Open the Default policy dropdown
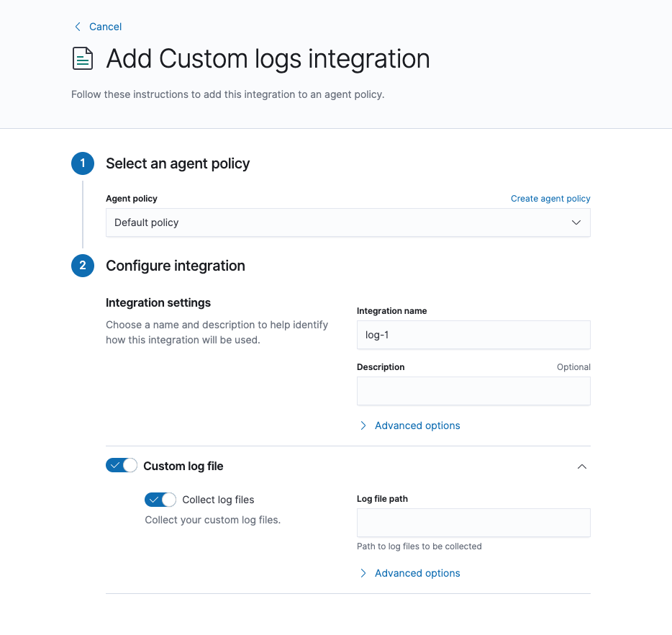672x635 pixels. [348, 222]
